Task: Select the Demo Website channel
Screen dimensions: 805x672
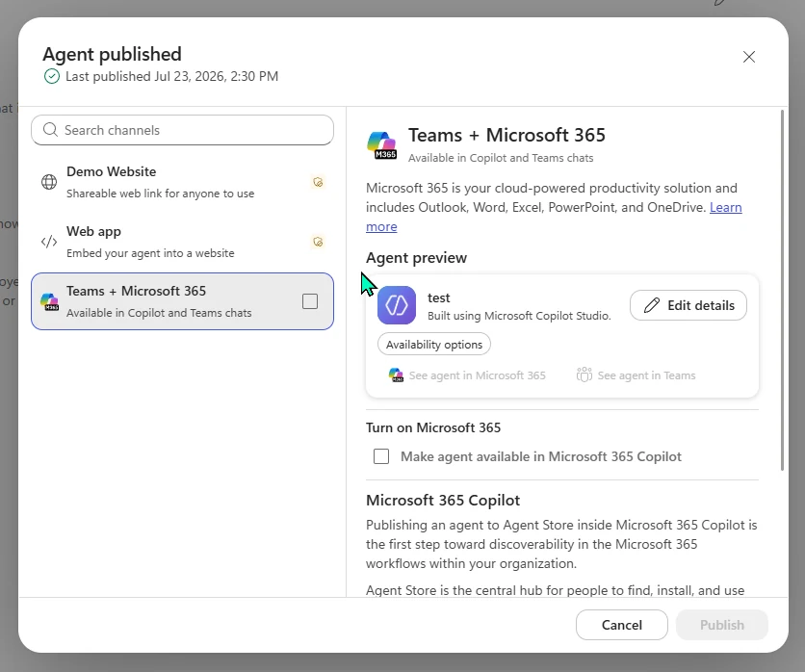Action: tap(182, 182)
